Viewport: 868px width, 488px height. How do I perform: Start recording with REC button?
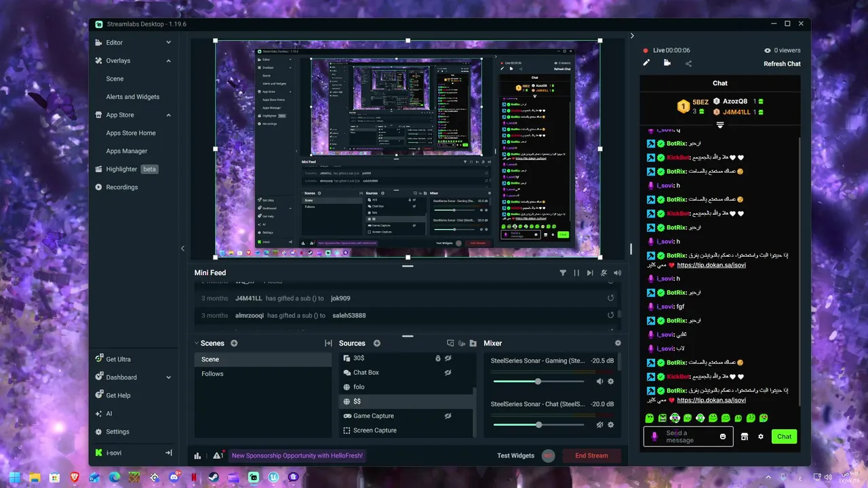[x=548, y=455]
